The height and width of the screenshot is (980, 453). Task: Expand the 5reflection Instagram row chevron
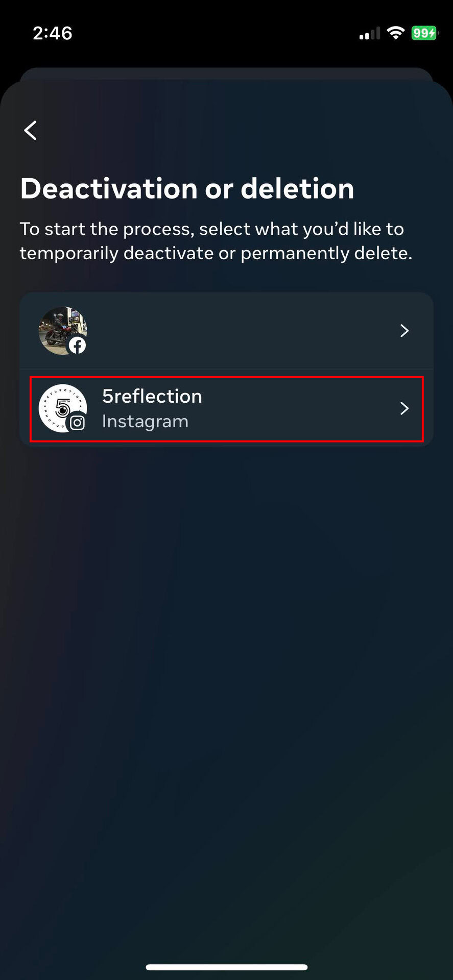click(404, 408)
